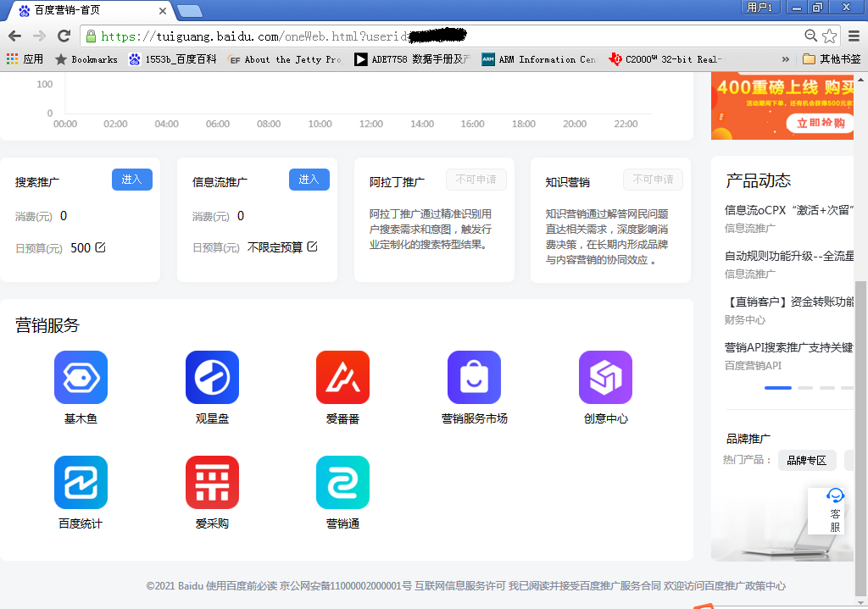Open the 其他书签 folder
The height and width of the screenshot is (609, 868).
(x=832, y=59)
